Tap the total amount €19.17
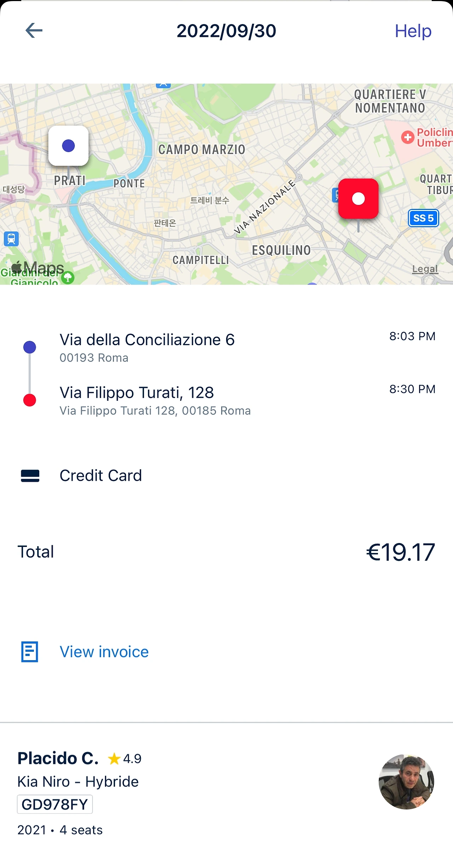Viewport: 453px width, 868px height. (400, 552)
